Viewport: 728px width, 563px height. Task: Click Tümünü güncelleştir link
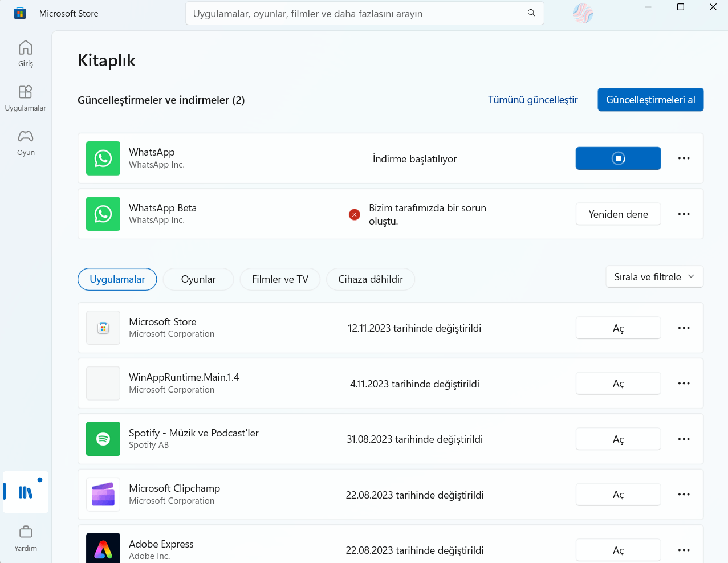click(x=533, y=100)
